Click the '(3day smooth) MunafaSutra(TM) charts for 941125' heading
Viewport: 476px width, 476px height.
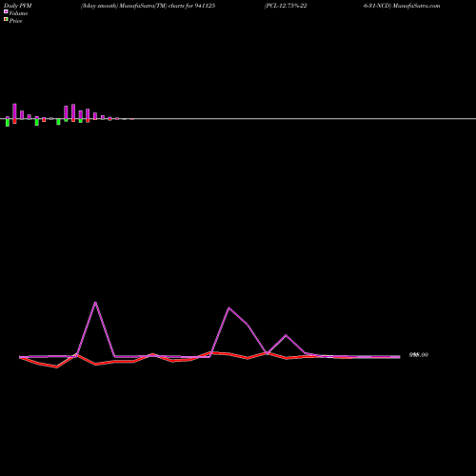148,6
